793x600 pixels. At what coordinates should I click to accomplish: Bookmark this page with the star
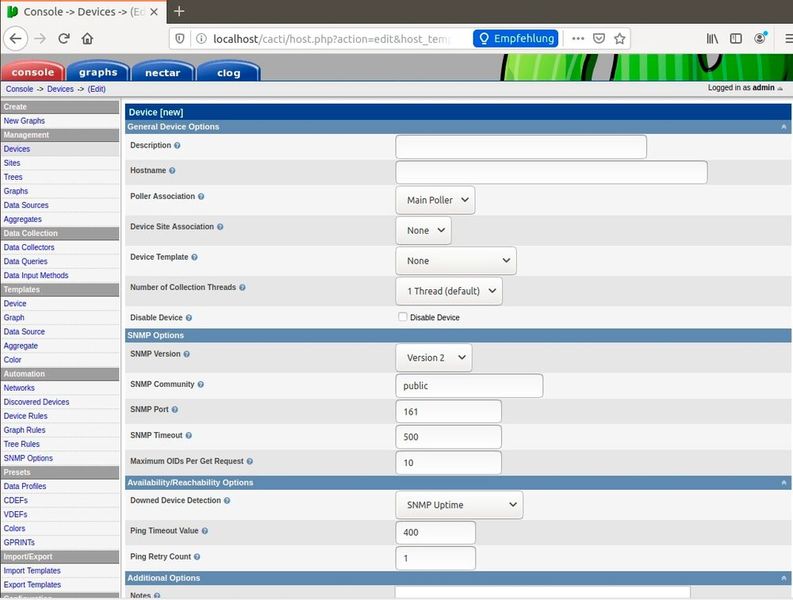620,38
